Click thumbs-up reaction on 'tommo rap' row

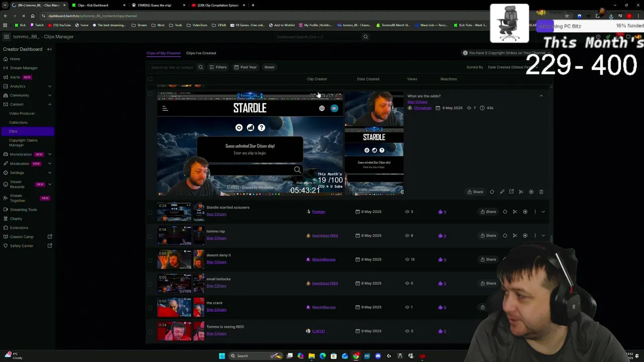pos(441,236)
